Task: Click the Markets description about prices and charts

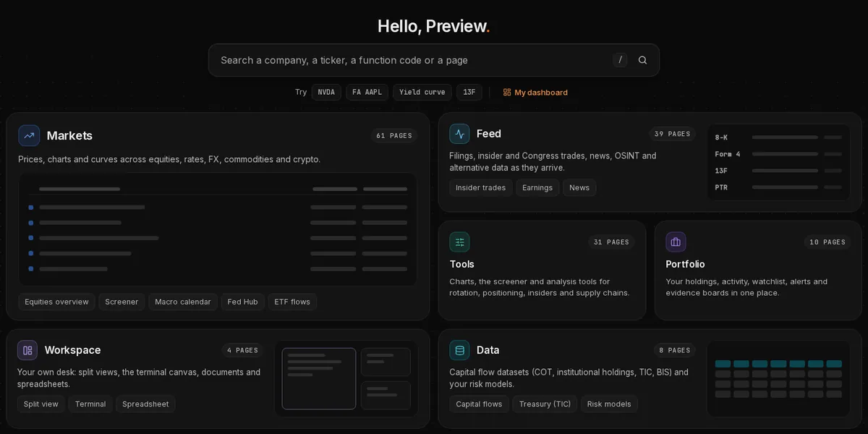Action: pos(169,159)
